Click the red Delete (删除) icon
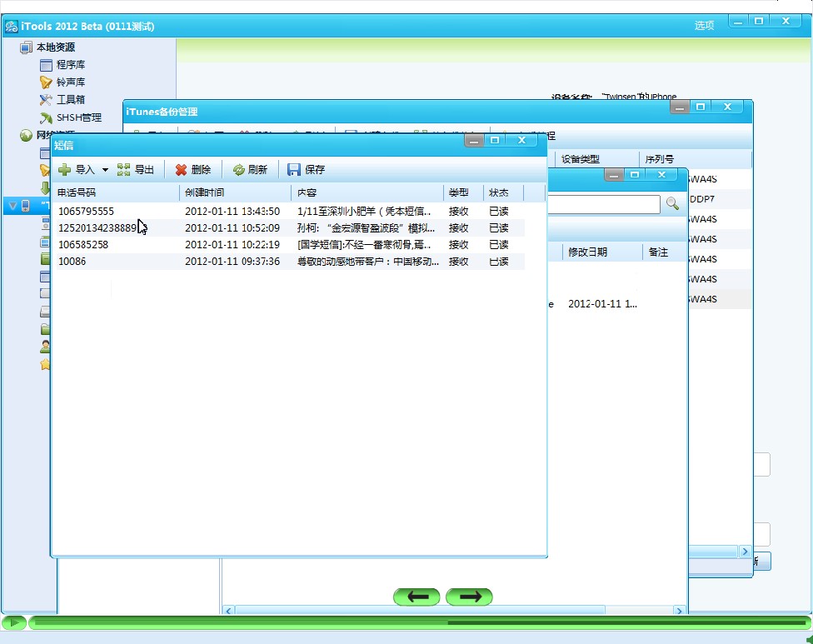 tap(181, 170)
